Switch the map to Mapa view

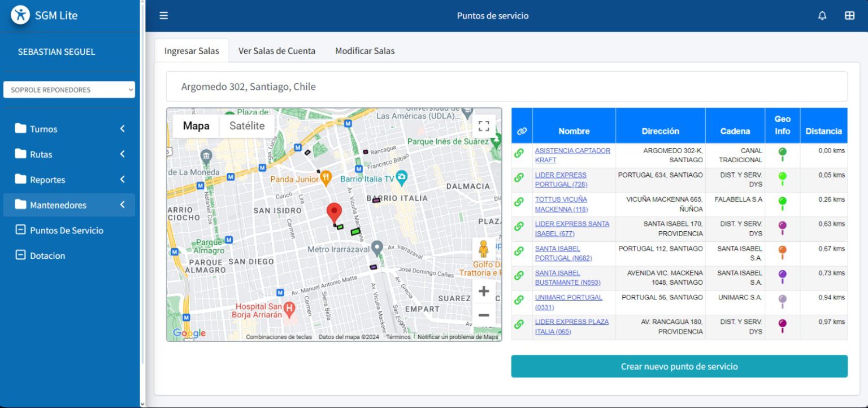click(196, 126)
